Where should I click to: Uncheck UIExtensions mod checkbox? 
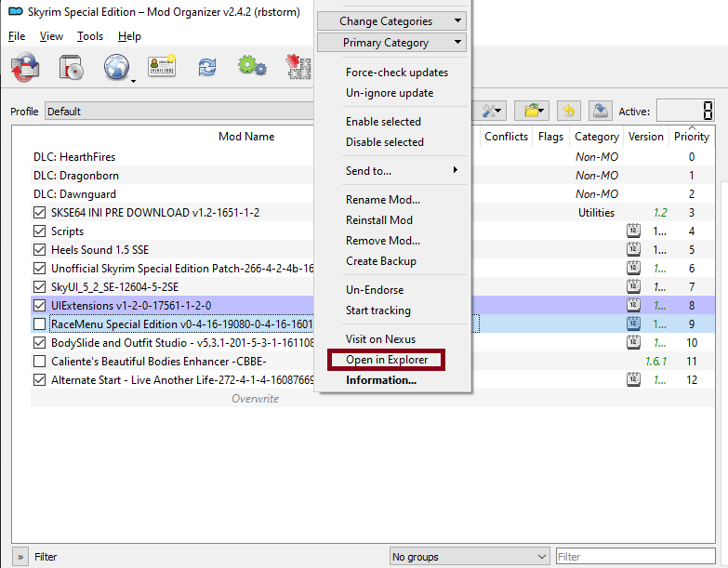coord(39,305)
